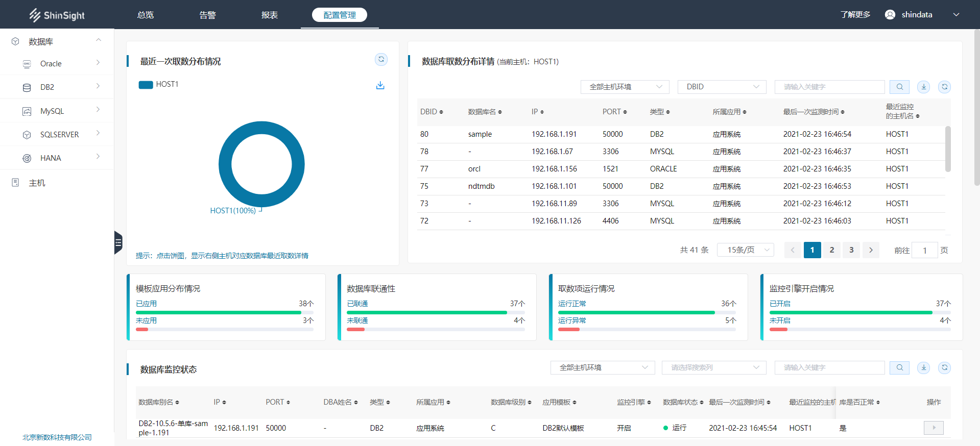Click the 了解更多 link in the header

tap(855, 15)
